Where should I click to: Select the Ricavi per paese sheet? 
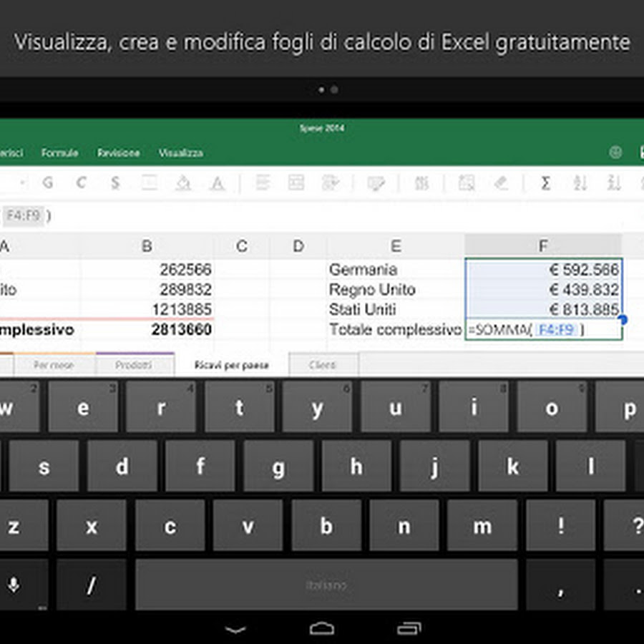(231, 365)
